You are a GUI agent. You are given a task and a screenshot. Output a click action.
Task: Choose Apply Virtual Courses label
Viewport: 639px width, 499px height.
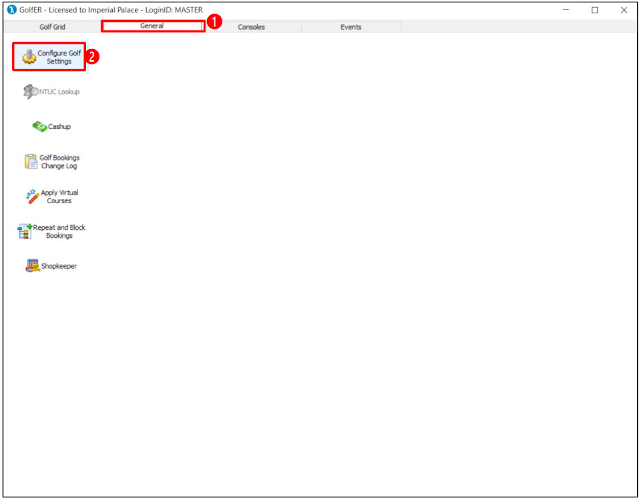59,197
